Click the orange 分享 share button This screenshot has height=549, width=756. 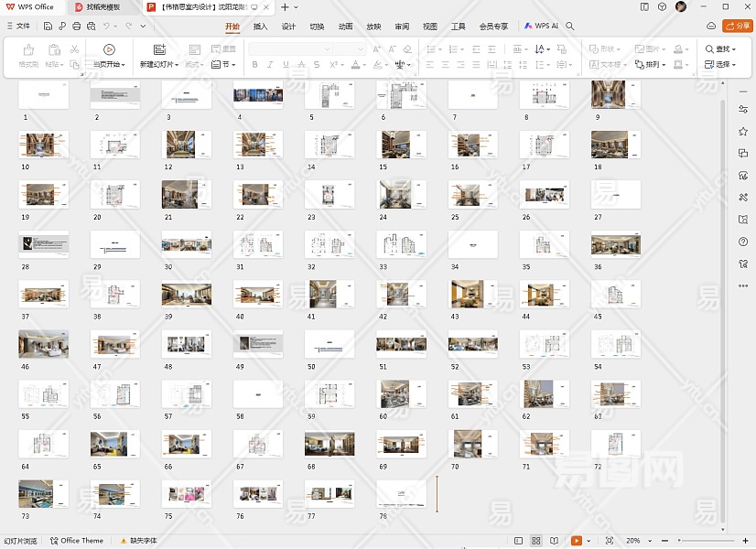click(x=736, y=27)
